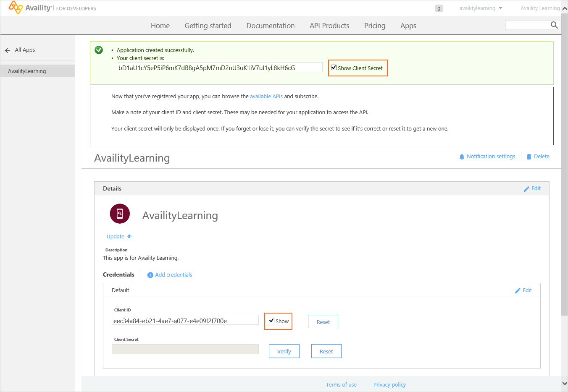This screenshot has width=568, height=392.
Task: Click the Availity Learning top-right link
Action: pyautogui.click(x=540, y=8)
